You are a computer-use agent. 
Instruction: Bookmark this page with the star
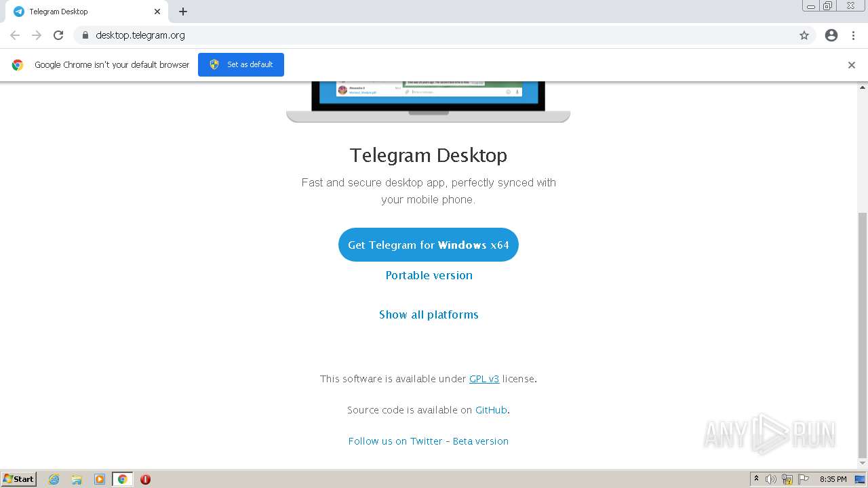point(804,35)
